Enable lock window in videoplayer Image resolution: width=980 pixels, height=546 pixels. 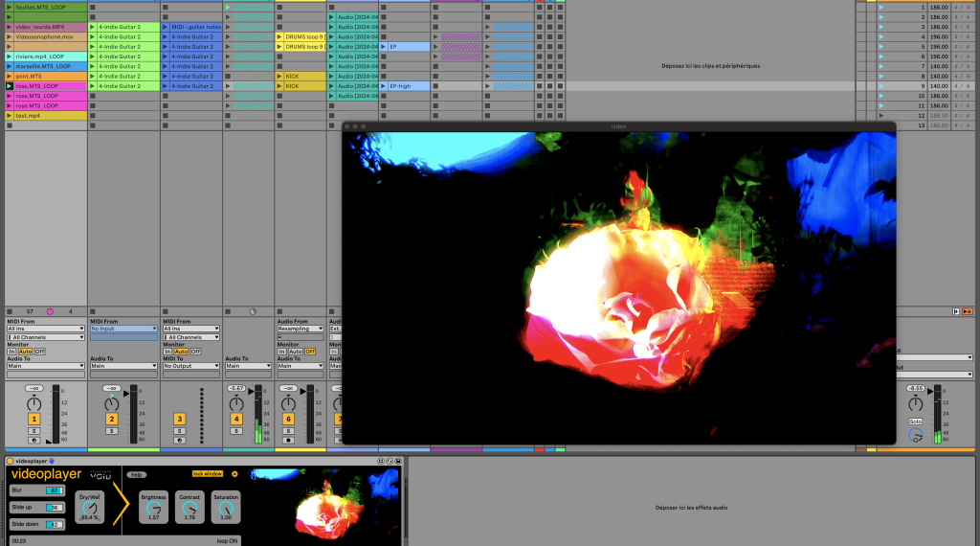tap(207, 473)
